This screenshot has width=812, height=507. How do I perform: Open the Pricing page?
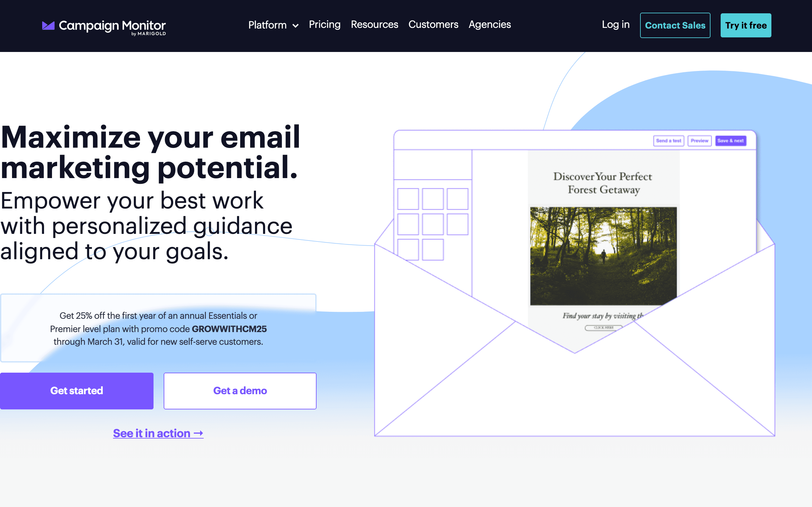point(324,25)
